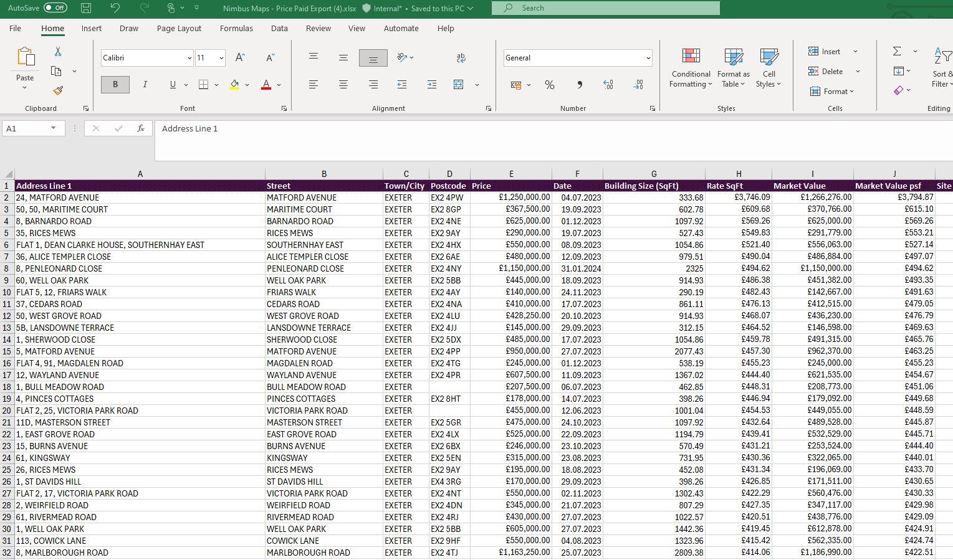The height and width of the screenshot is (560, 953).
Task: Open the Name Box dropdown arrow
Action: (x=53, y=128)
